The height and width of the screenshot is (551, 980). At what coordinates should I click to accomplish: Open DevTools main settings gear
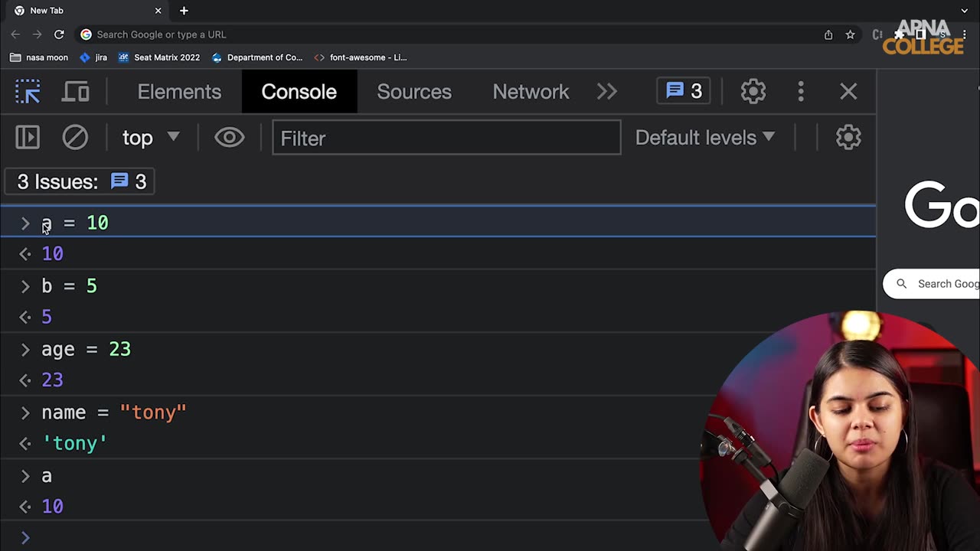pos(753,92)
